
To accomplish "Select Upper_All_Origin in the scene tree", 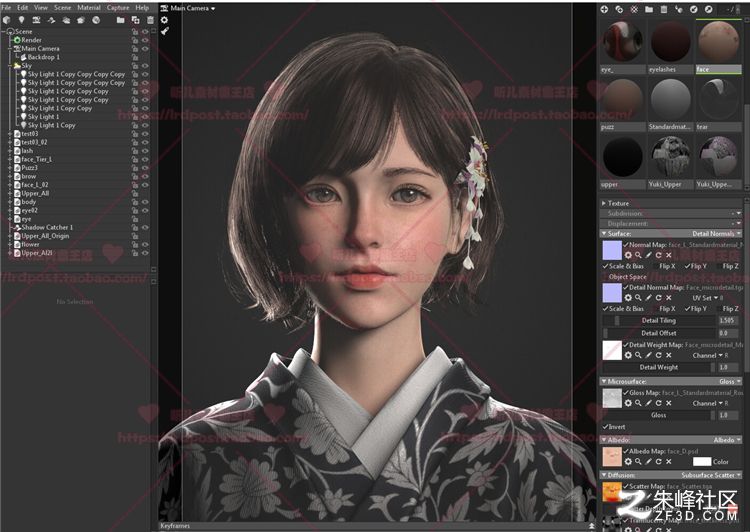I will click(x=45, y=236).
